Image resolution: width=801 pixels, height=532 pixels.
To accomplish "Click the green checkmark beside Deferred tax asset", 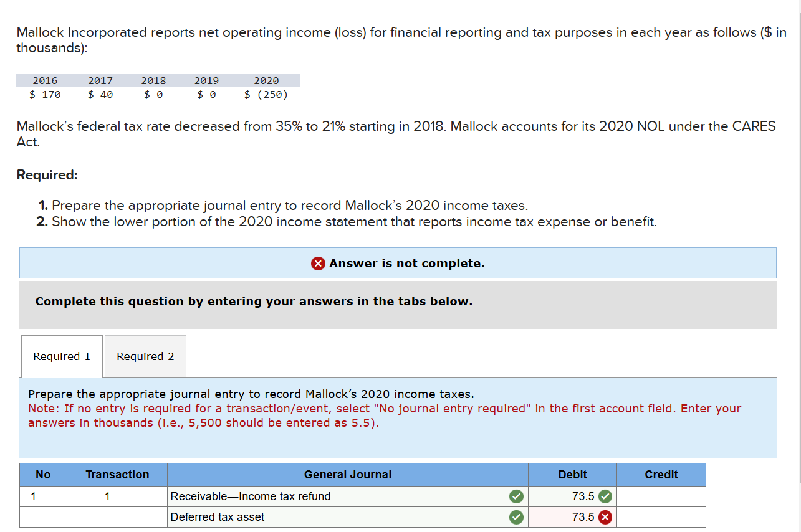I will coord(516,516).
